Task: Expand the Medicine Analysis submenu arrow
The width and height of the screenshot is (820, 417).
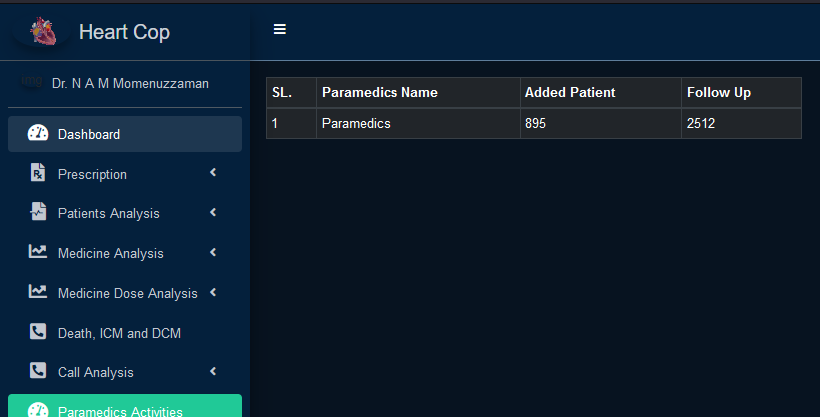Action: pyautogui.click(x=213, y=252)
